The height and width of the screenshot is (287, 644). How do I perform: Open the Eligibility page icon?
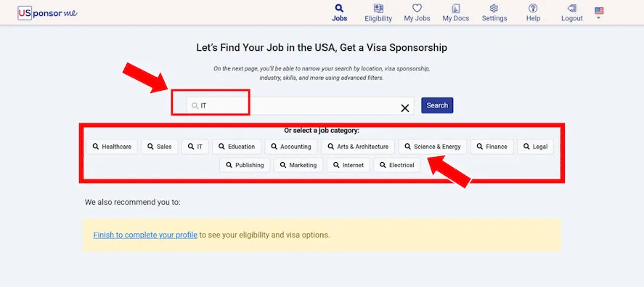click(x=378, y=8)
